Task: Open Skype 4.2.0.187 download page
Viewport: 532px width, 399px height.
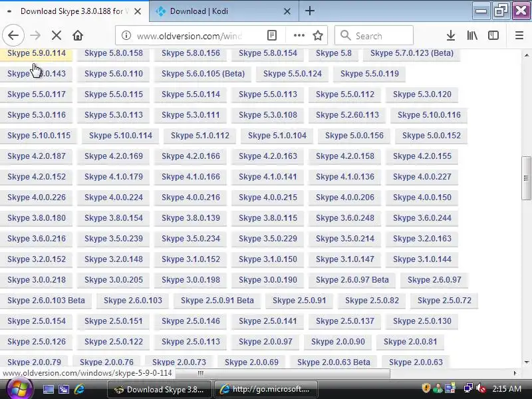Action: [x=37, y=156]
